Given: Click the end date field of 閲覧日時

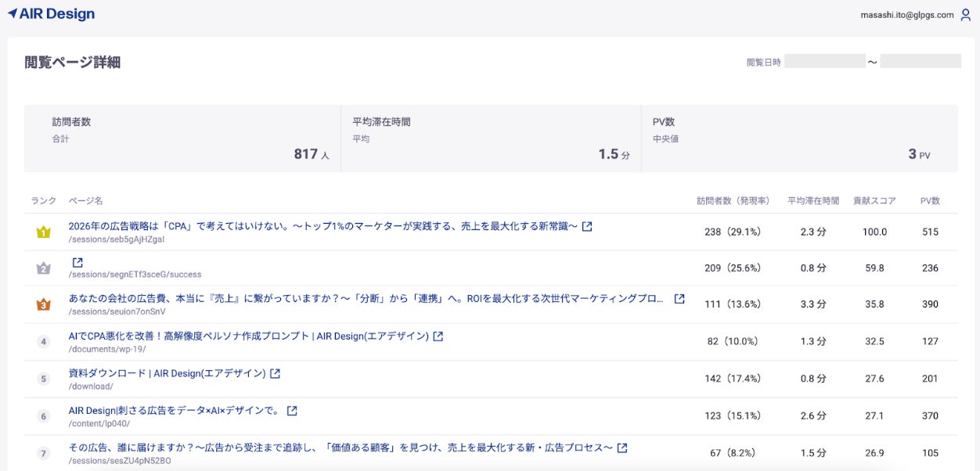Looking at the screenshot, I should [921, 61].
